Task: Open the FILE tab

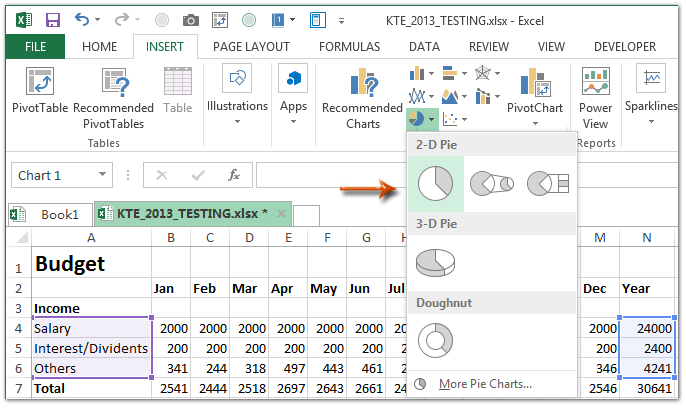Action: click(x=35, y=46)
